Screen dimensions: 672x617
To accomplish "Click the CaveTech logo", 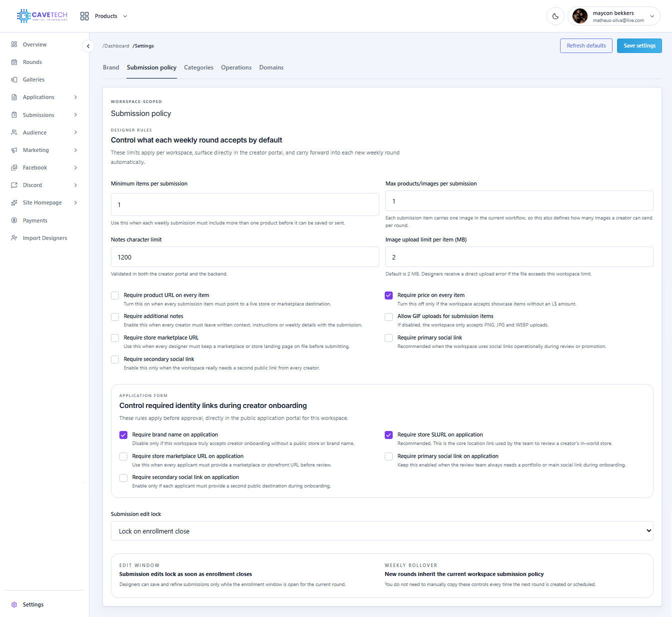I will click(x=42, y=16).
